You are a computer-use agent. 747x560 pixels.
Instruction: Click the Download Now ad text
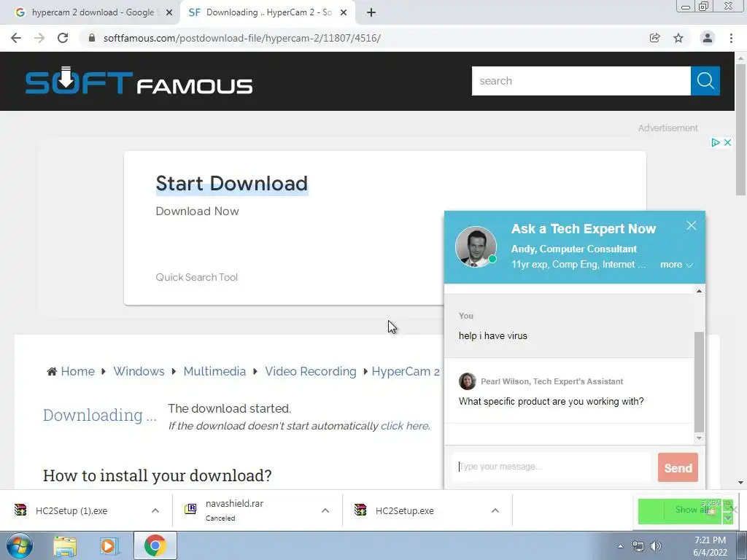[197, 211]
